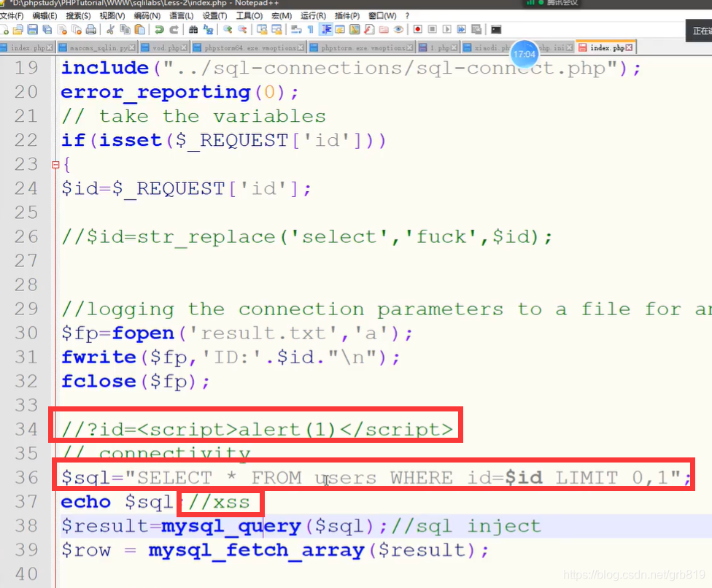712x588 pixels.
Task: Click the gray Redo arrow icon
Action: [x=174, y=30]
